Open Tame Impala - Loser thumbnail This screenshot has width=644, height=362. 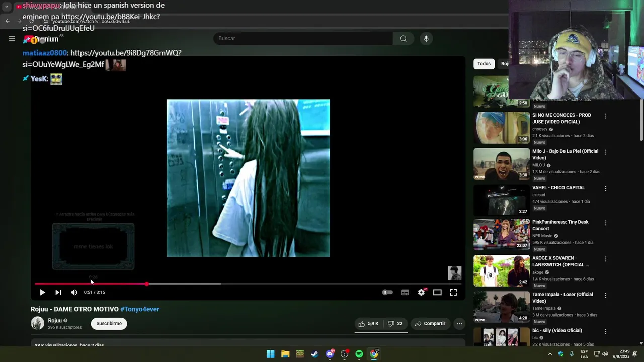pyautogui.click(x=502, y=307)
